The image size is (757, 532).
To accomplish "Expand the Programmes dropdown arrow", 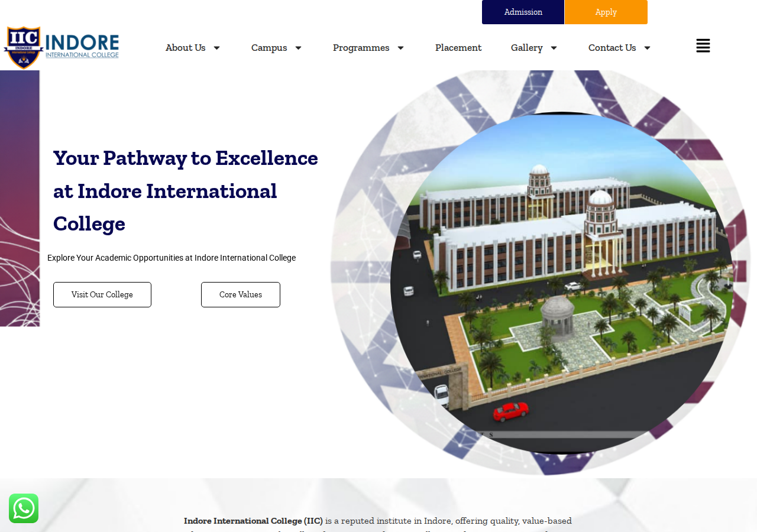I will pos(400,48).
